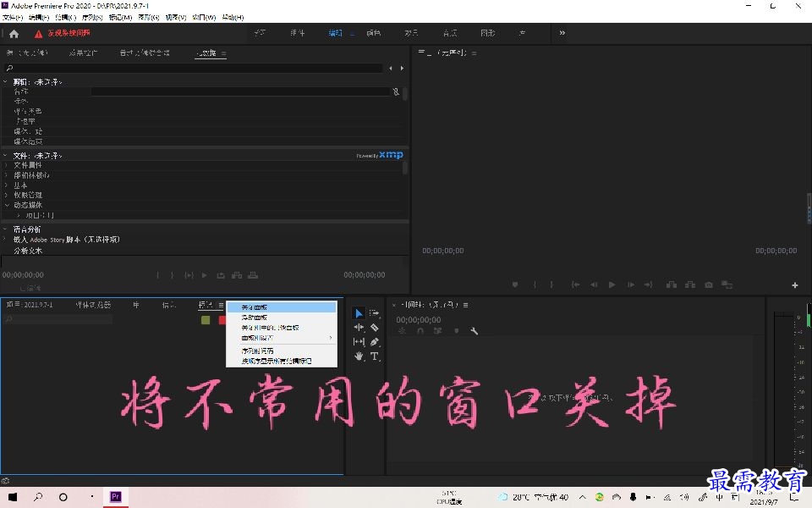Open Windows Start menu
This screenshot has width=812, height=508.
pos(13,497)
